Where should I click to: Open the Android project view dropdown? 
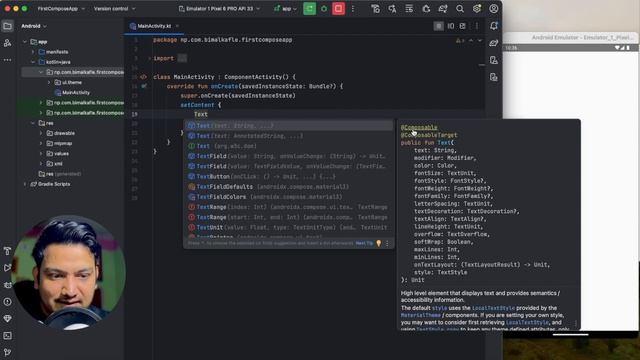(34, 26)
